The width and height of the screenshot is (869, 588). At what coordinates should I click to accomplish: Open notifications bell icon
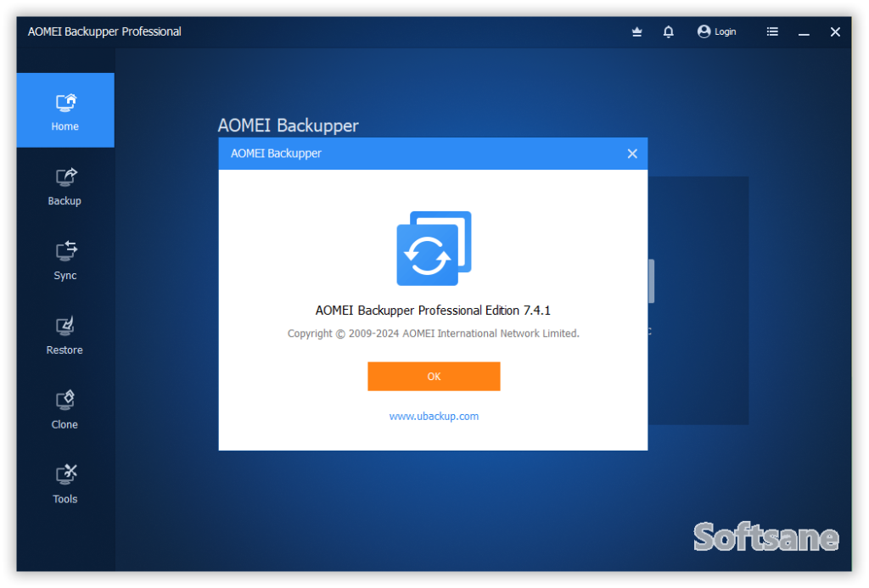coord(669,31)
